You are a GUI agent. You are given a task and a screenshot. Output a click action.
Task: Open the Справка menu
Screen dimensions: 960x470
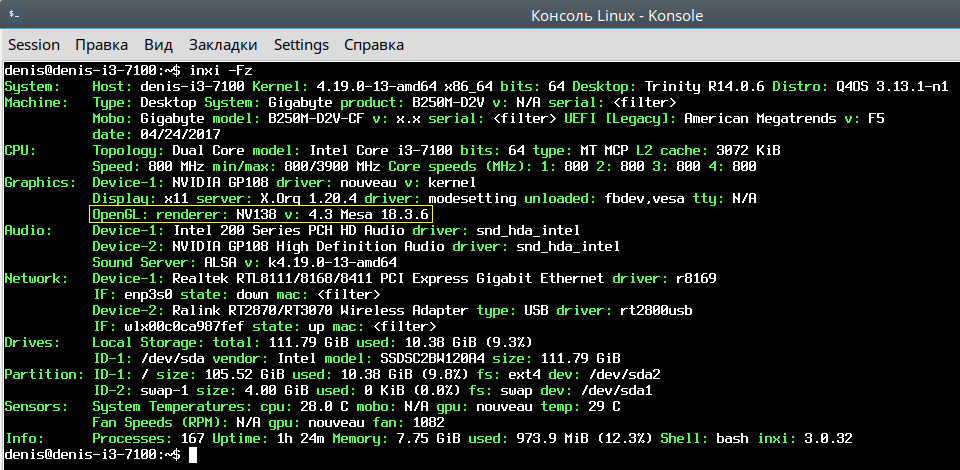pos(374,45)
